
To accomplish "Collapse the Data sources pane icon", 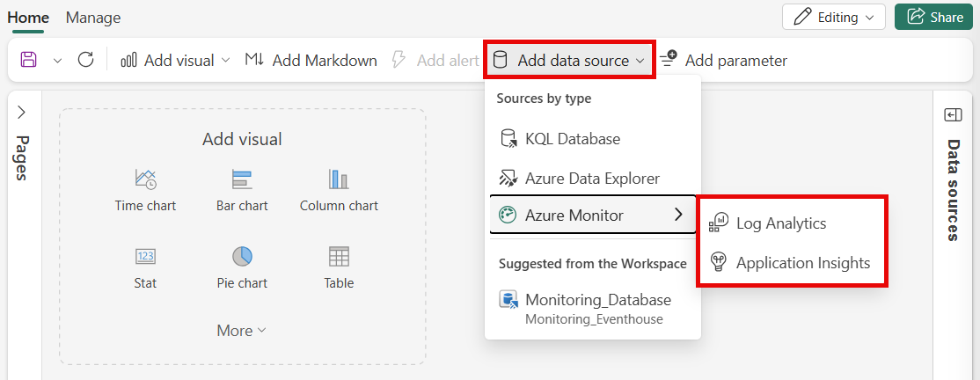I will click(x=952, y=115).
